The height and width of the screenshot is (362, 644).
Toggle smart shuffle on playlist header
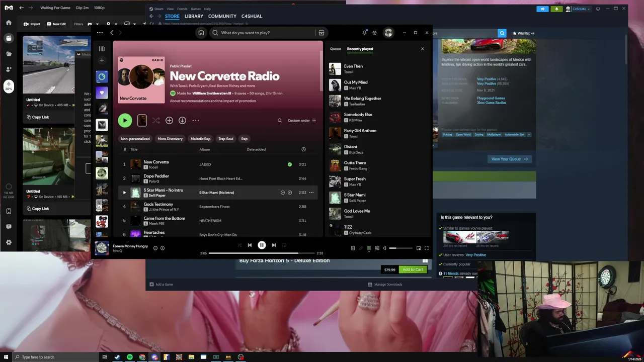click(x=156, y=120)
